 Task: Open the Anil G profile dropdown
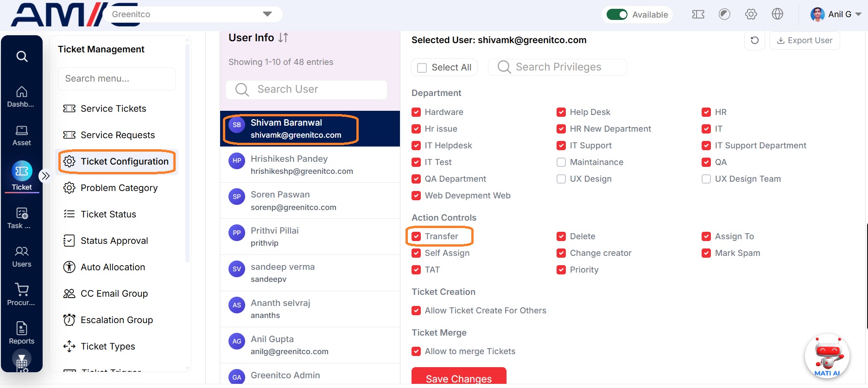pos(836,14)
